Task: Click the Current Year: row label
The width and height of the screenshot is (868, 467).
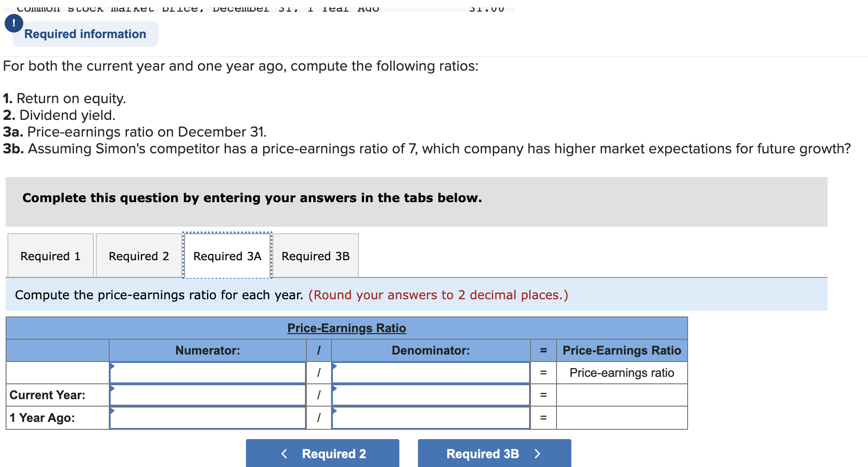Action: point(47,395)
